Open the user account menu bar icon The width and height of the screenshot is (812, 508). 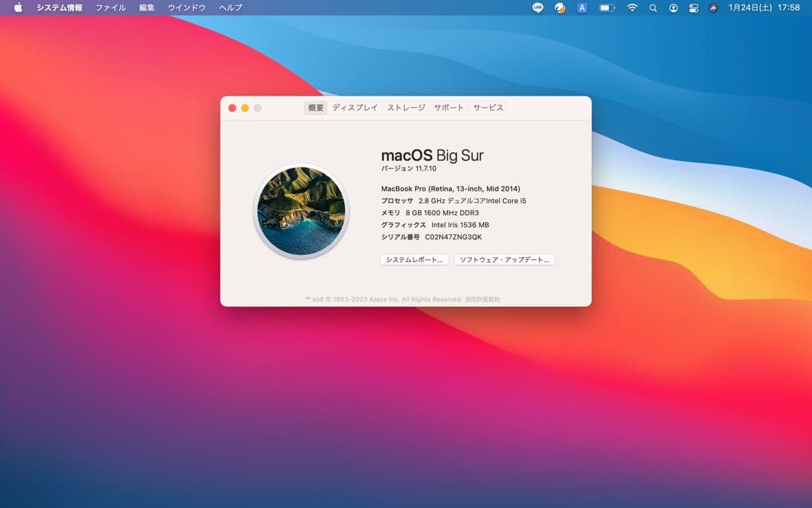tap(673, 8)
